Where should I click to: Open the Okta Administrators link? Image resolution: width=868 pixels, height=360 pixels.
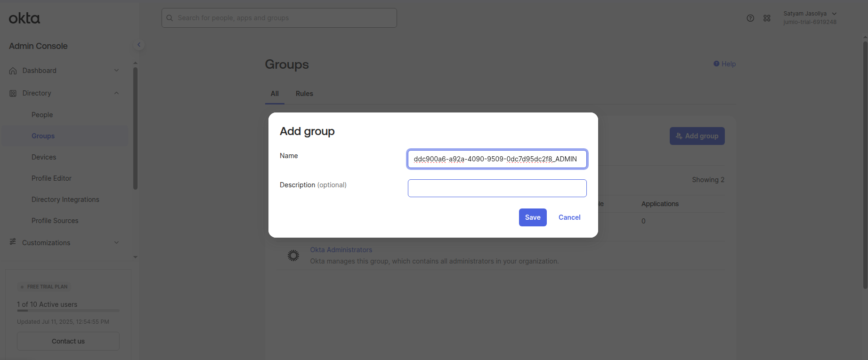click(x=341, y=250)
